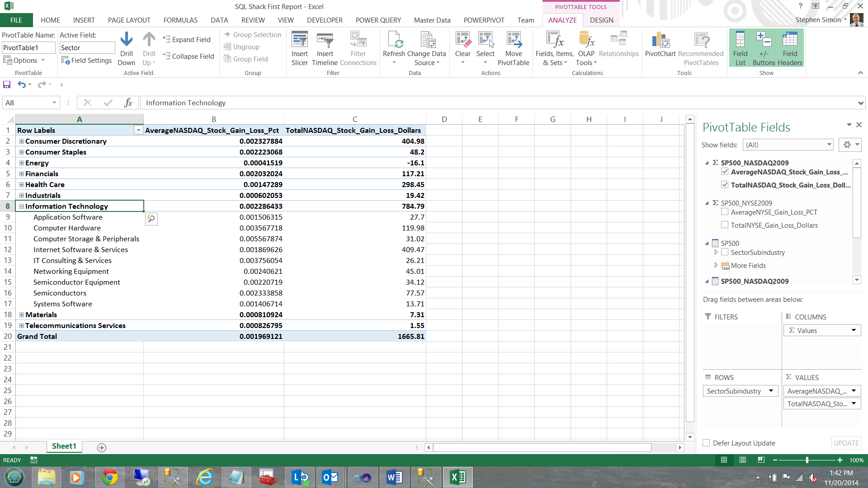This screenshot has height=488, width=868.
Task: Click the Field Settings button
Action: (87, 61)
